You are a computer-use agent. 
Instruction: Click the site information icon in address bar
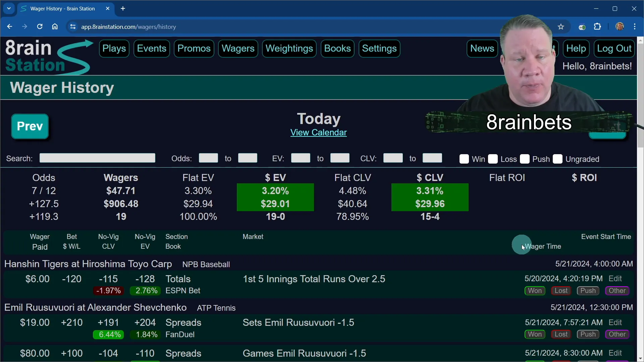(72, 27)
